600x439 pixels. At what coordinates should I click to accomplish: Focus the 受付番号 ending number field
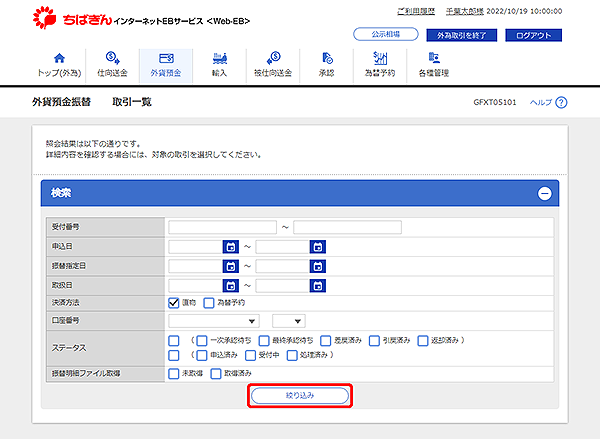(347, 227)
